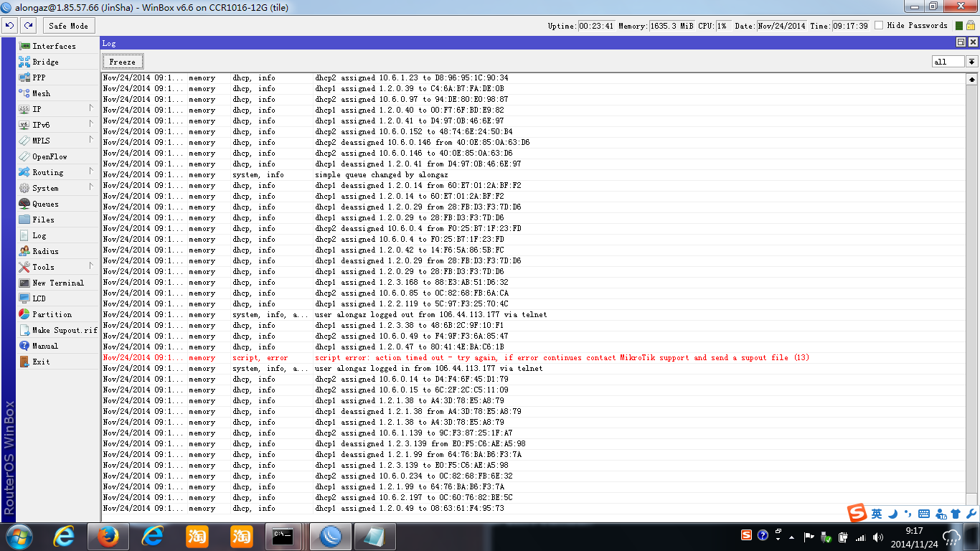980x551 pixels.
Task: Open Sogou wrench settings icon
Action: 971,514
